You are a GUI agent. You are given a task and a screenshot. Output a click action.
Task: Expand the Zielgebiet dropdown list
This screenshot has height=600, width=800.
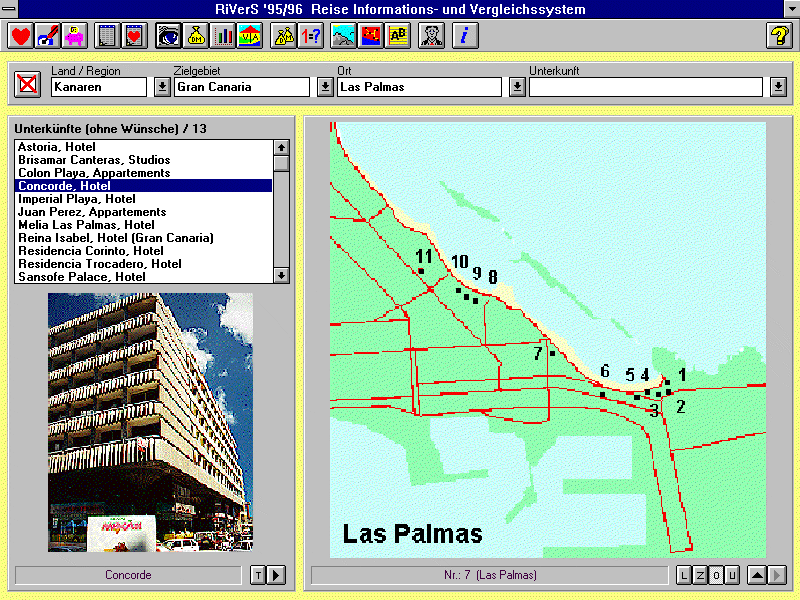[x=325, y=87]
